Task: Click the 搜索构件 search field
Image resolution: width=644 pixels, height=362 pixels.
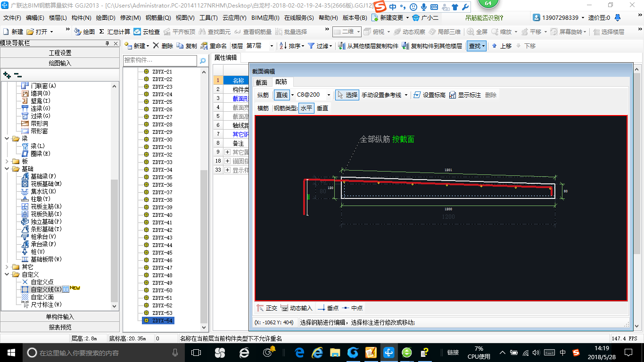Action: pos(160,60)
